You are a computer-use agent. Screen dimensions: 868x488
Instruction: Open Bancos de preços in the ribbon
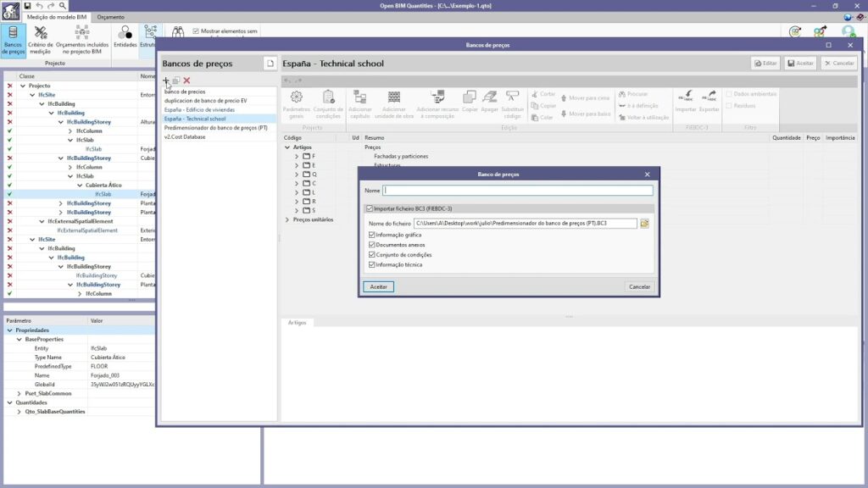click(x=13, y=41)
